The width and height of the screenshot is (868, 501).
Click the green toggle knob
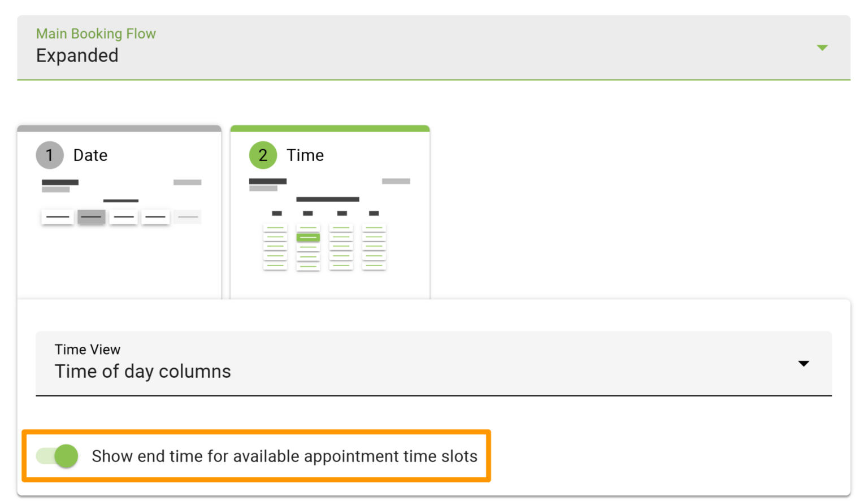[65, 456]
